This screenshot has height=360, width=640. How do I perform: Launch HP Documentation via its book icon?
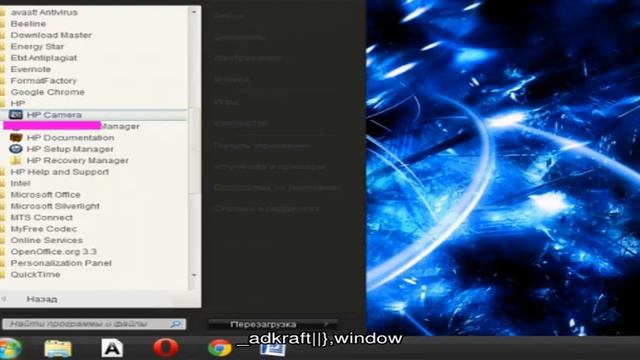16,138
